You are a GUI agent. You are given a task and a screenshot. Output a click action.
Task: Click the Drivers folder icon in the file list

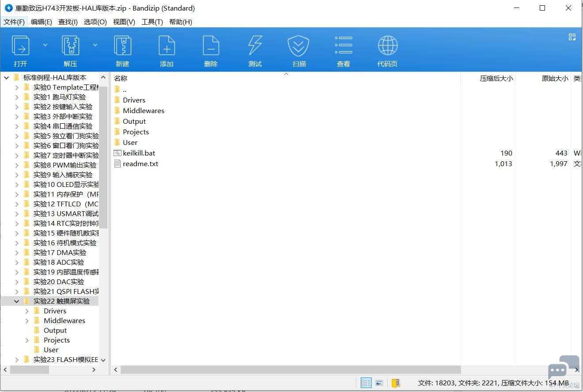click(x=117, y=100)
